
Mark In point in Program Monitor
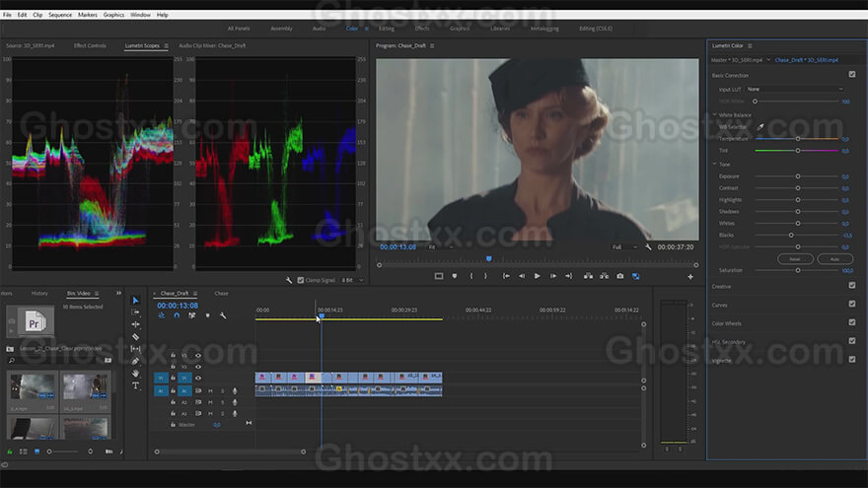coord(471,275)
